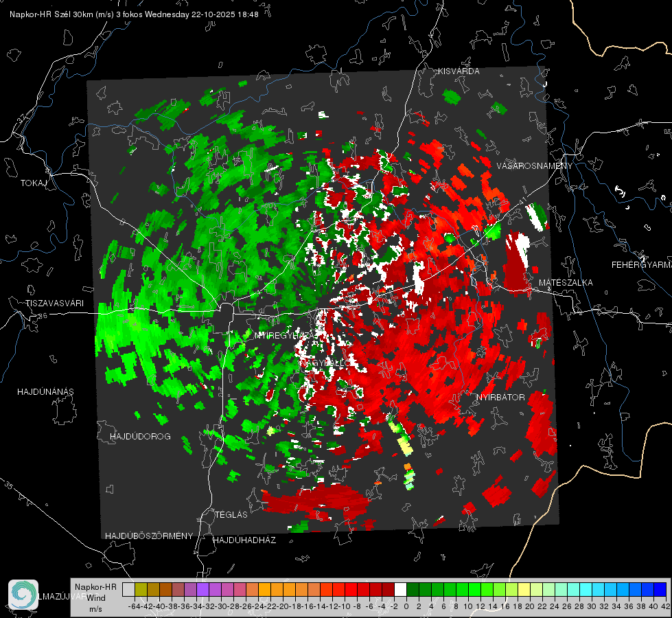
Task: Click the FEHÉRGYARMAT city label
Action: [641, 265]
